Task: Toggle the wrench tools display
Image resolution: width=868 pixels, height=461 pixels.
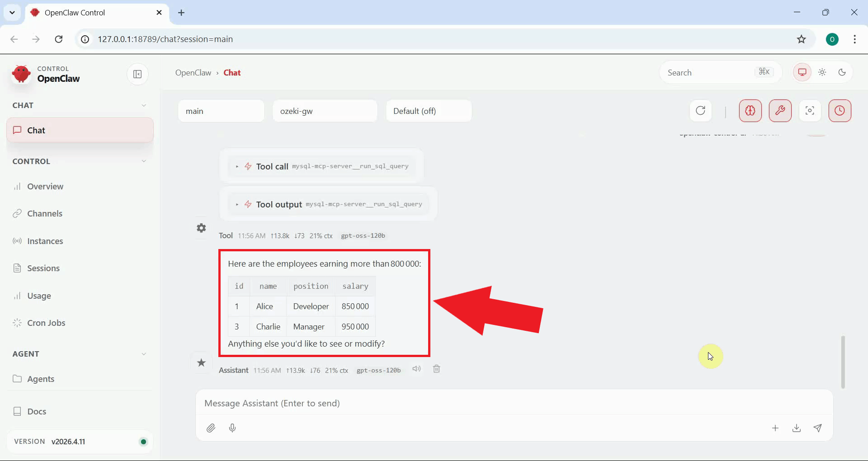Action: point(780,111)
